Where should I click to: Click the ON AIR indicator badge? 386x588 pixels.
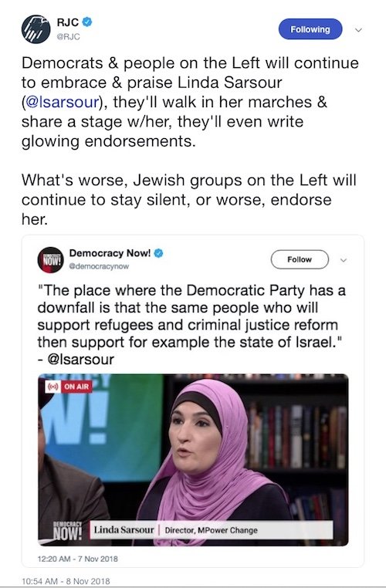pos(68,387)
